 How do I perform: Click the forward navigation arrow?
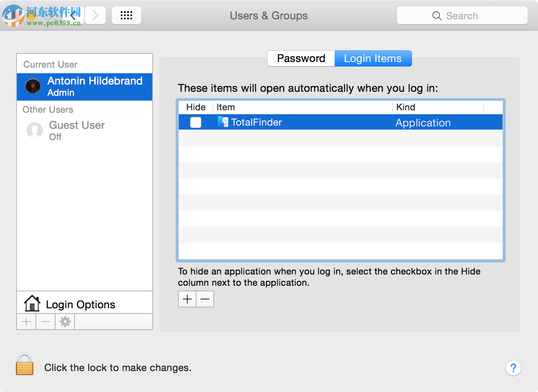(95, 15)
